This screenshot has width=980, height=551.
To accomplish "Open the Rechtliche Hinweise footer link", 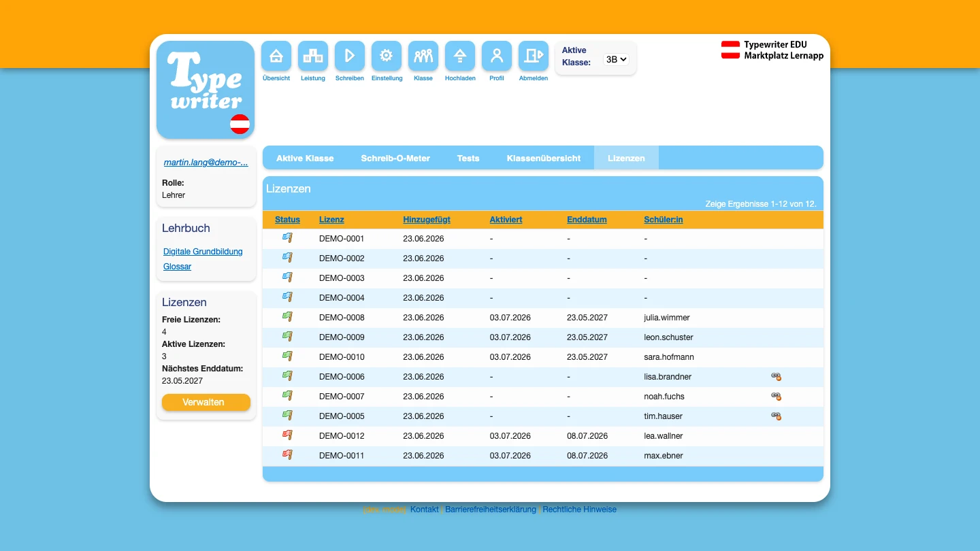I will pyautogui.click(x=580, y=510).
